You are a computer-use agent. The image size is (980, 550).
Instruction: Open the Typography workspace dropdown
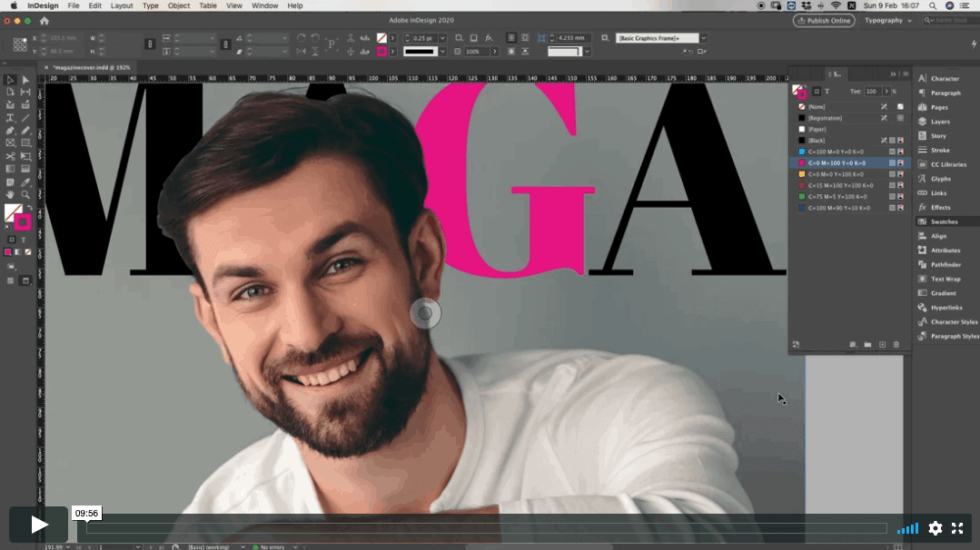[x=888, y=20]
